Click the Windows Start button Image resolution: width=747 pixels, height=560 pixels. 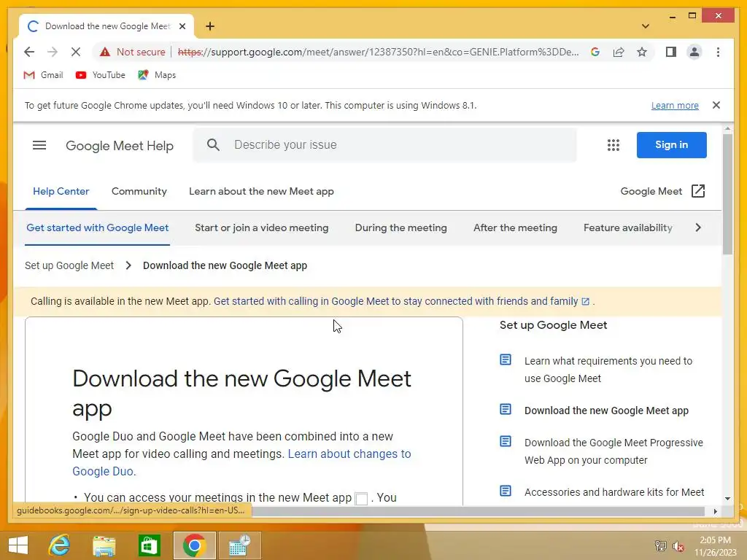pyautogui.click(x=18, y=545)
